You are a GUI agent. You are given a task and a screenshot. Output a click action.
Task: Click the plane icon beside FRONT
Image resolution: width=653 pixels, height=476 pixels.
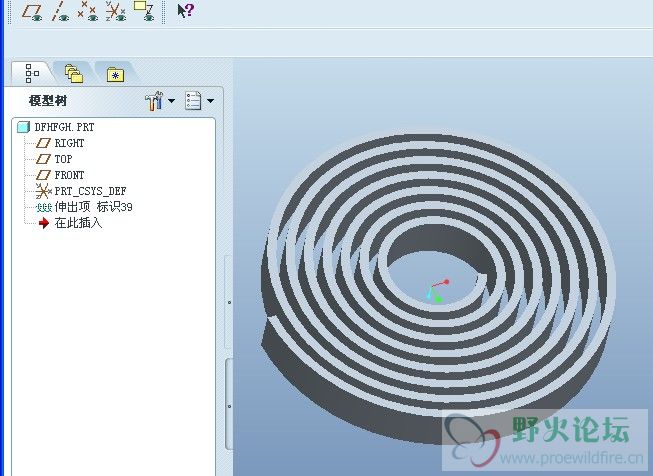(x=43, y=175)
